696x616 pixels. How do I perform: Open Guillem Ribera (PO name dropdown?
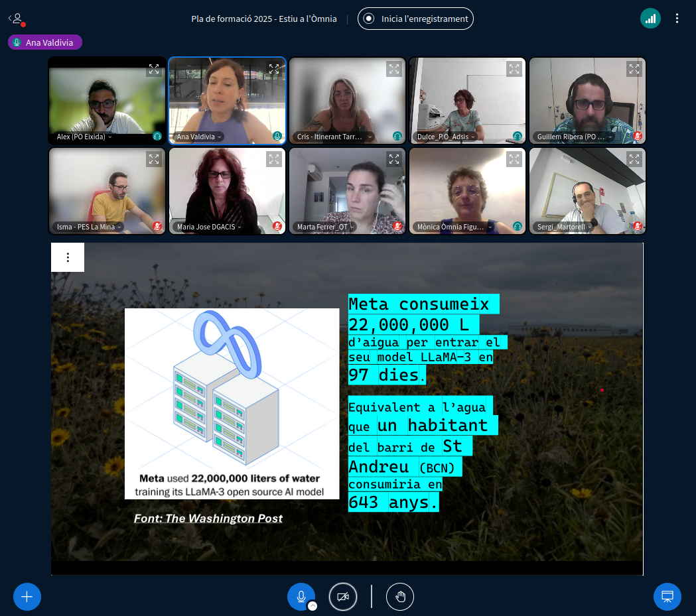click(x=575, y=137)
